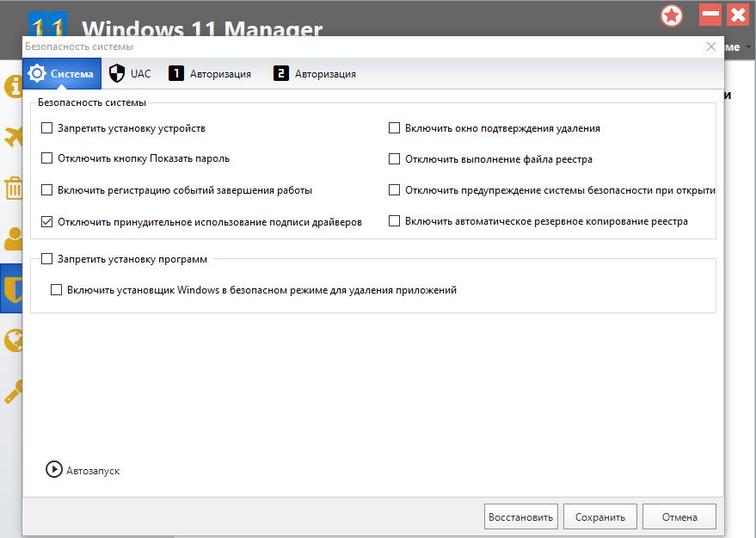Click the Windows 11 Manager logo
The image size is (756, 538).
click(x=47, y=24)
